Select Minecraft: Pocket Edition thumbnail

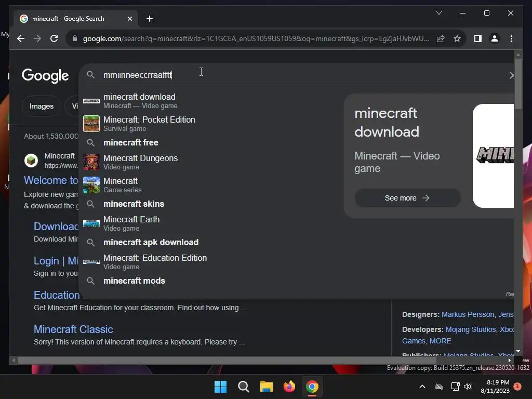pyautogui.click(x=91, y=124)
